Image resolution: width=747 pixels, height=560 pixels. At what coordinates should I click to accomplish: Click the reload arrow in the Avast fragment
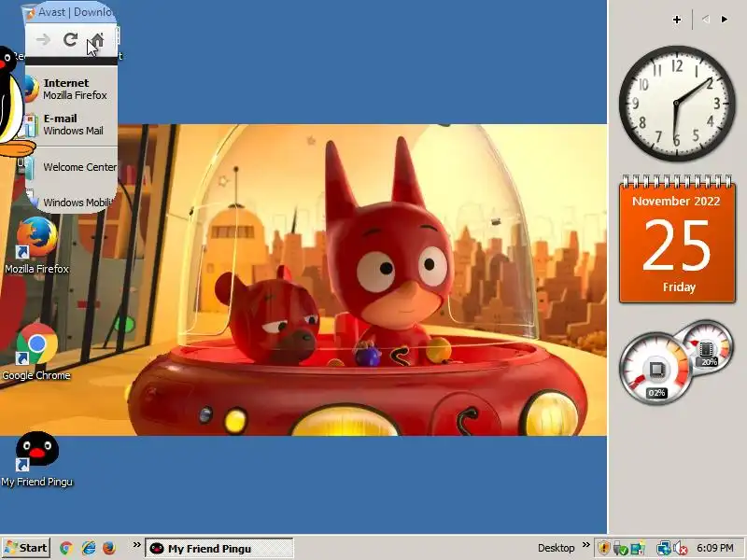tap(71, 39)
